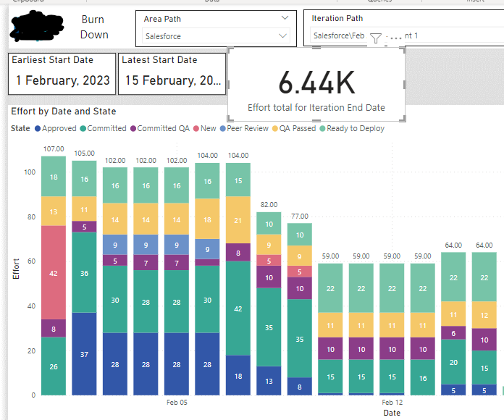The height and width of the screenshot is (420, 504).
Task: Select the Approved segment labeled 8 in 77.00 bar
Action: [300, 387]
